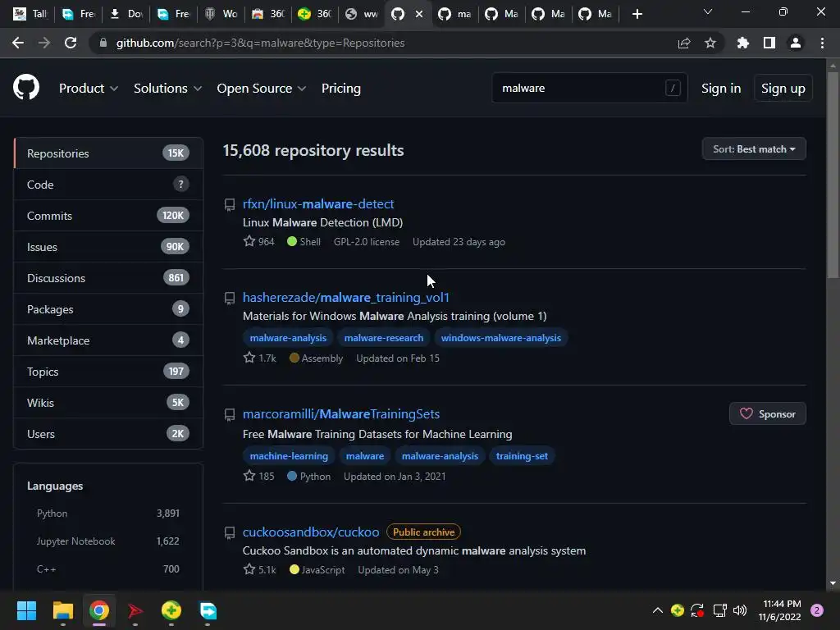Expand the Product menu
Image resolution: width=840 pixels, height=630 pixels.
click(x=89, y=89)
